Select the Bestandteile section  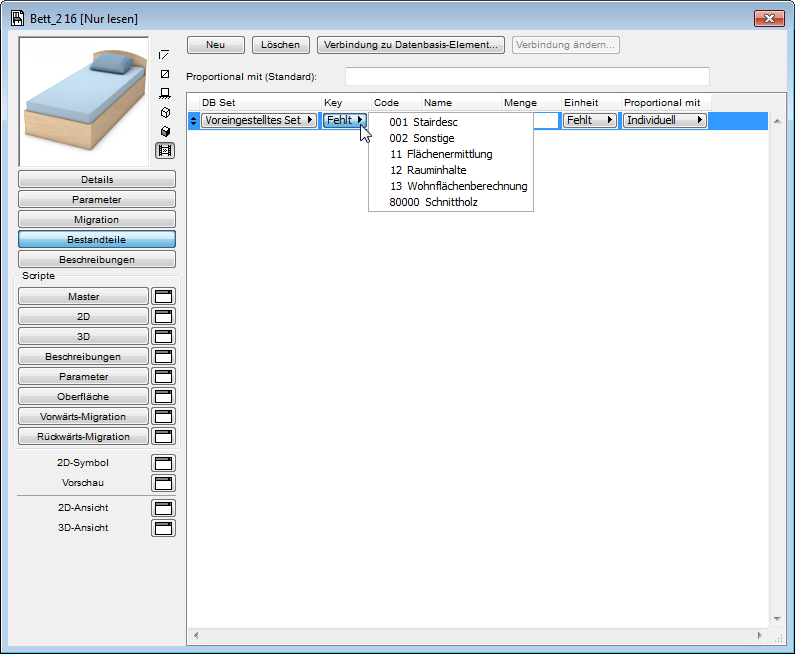[97, 239]
